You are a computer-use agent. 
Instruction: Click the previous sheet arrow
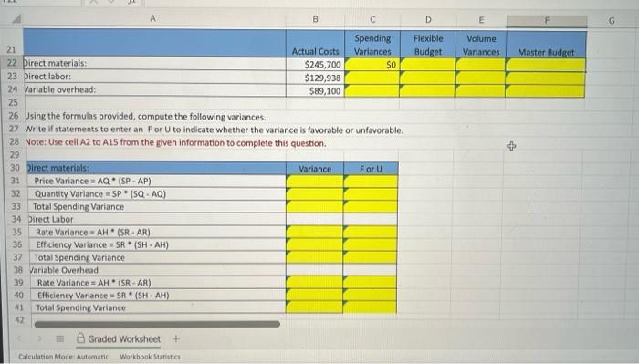click(x=19, y=338)
